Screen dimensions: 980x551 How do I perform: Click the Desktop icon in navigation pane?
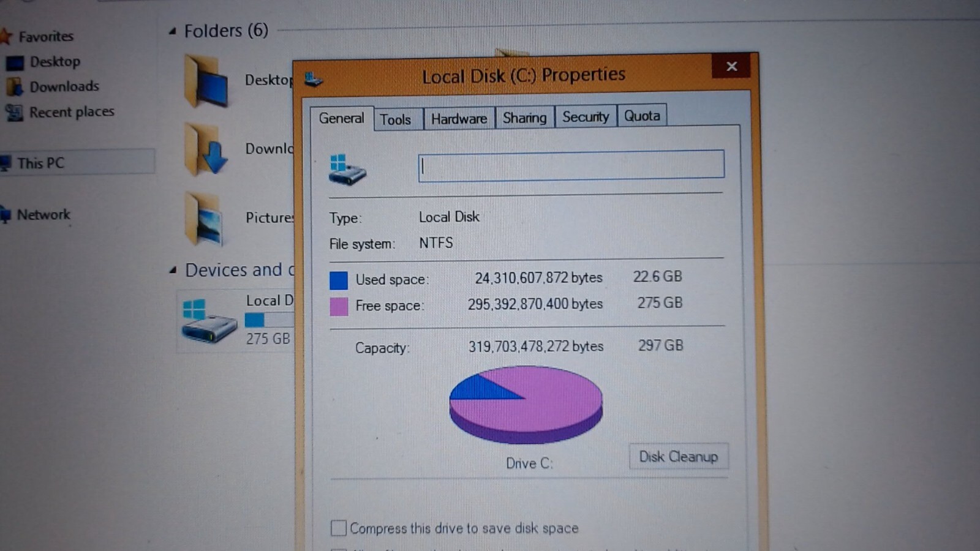click(15, 62)
